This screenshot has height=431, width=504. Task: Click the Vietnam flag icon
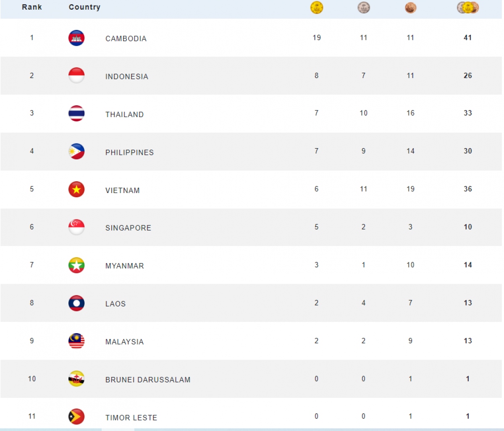[76, 190]
